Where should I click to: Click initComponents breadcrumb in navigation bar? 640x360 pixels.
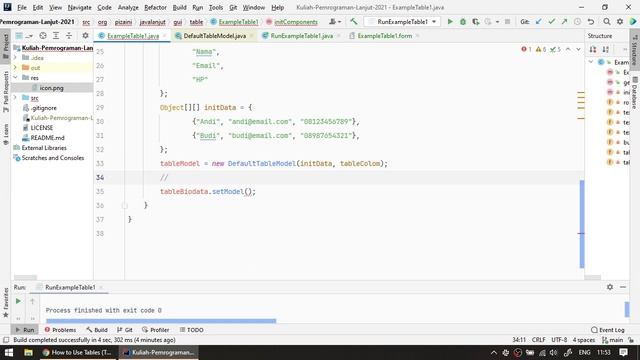point(296,22)
